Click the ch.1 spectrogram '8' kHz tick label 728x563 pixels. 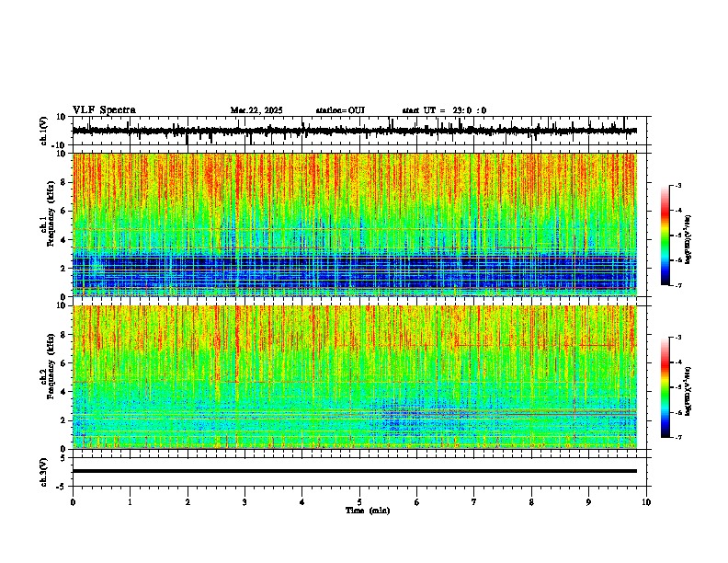(64, 182)
